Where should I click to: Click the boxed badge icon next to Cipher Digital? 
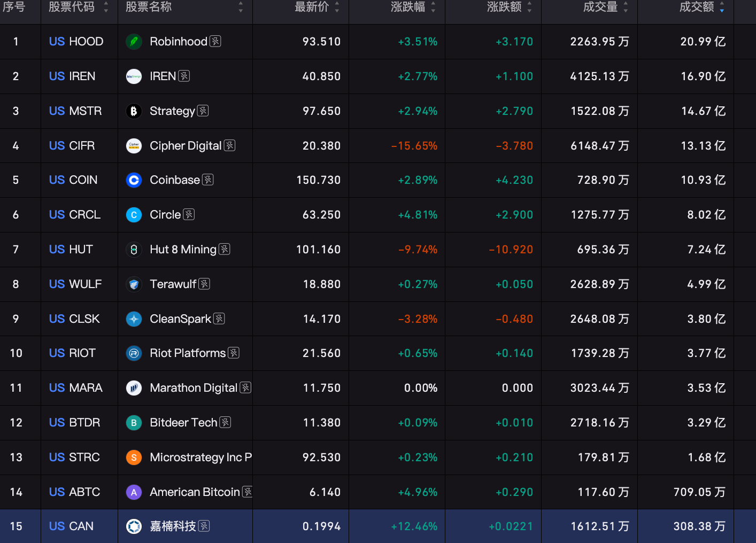tap(229, 145)
